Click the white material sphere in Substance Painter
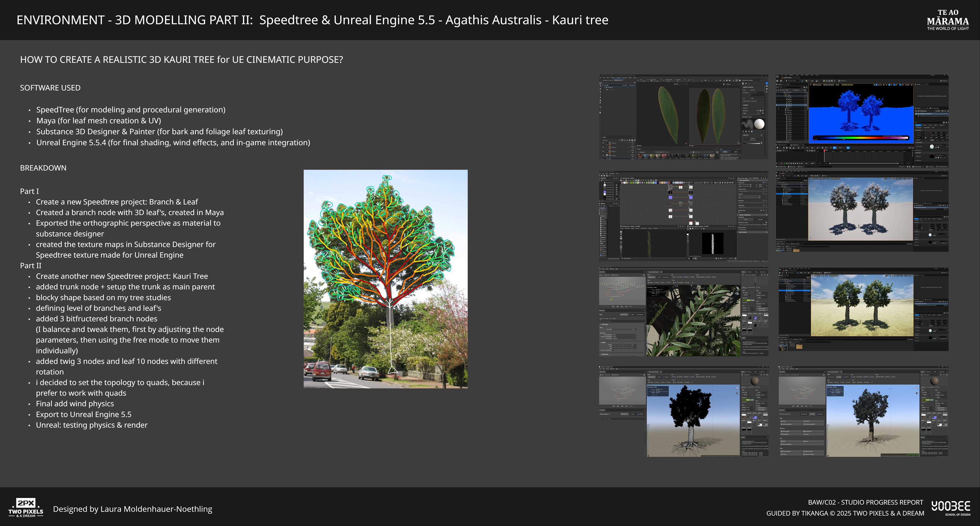Image resolution: width=980 pixels, height=526 pixels. tap(759, 124)
